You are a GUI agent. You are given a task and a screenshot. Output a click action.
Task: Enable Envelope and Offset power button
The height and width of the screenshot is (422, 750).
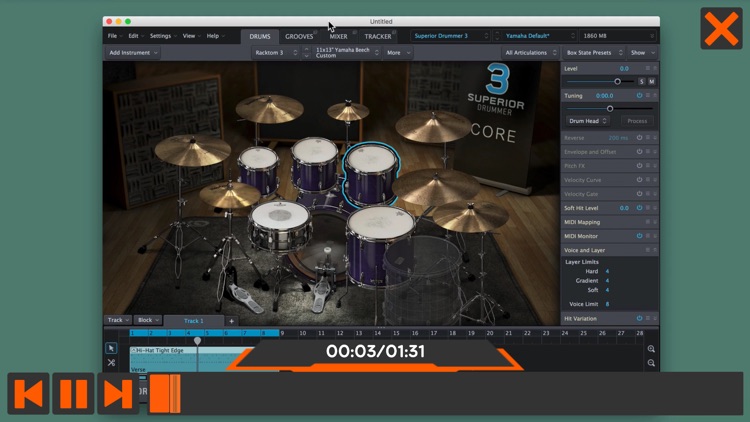tap(639, 152)
